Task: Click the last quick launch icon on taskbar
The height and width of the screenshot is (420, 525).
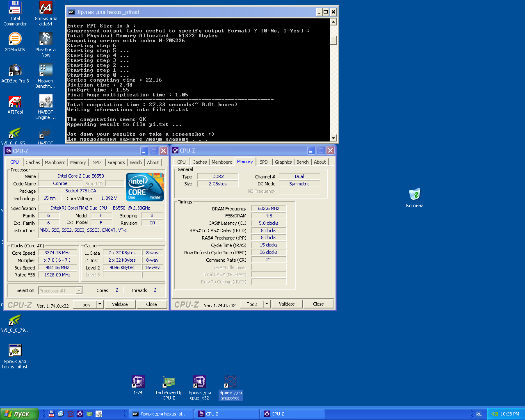Action: click(x=99, y=414)
